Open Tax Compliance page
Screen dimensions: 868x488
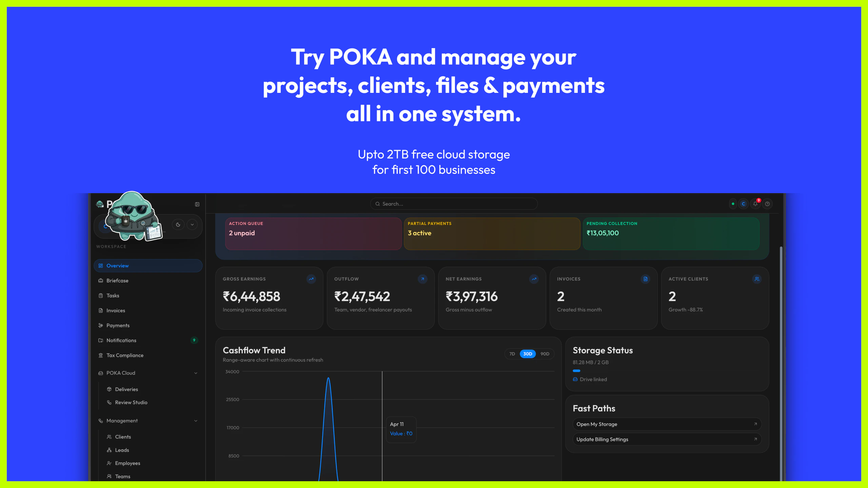pyautogui.click(x=148, y=355)
